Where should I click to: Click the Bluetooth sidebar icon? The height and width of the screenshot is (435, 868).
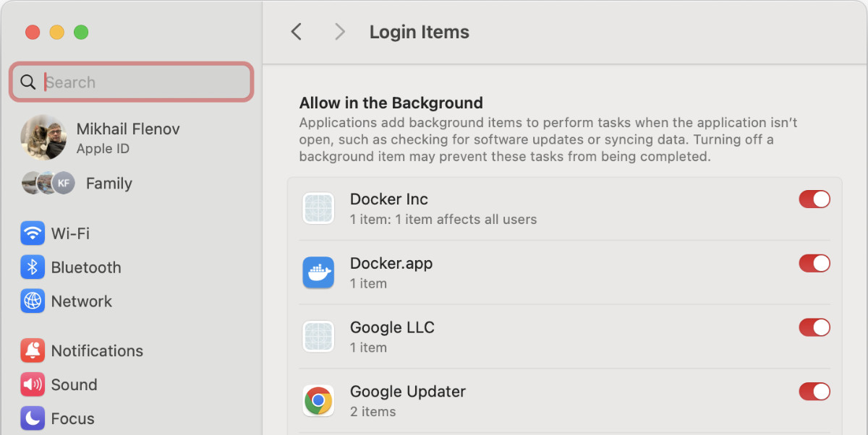pos(33,267)
